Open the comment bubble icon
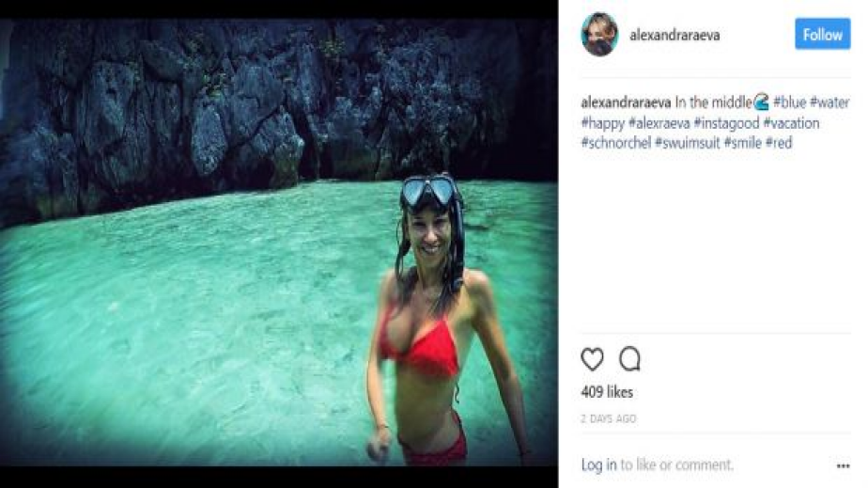Image resolution: width=868 pixels, height=488 pixels. (630, 358)
